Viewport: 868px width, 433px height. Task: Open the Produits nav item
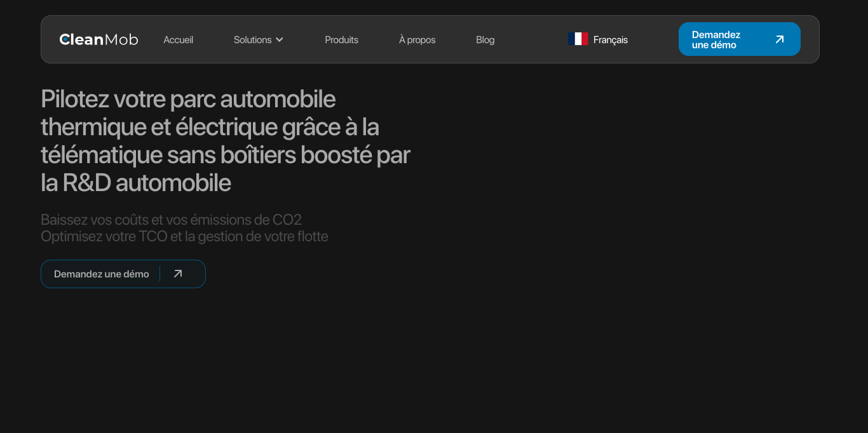point(341,40)
